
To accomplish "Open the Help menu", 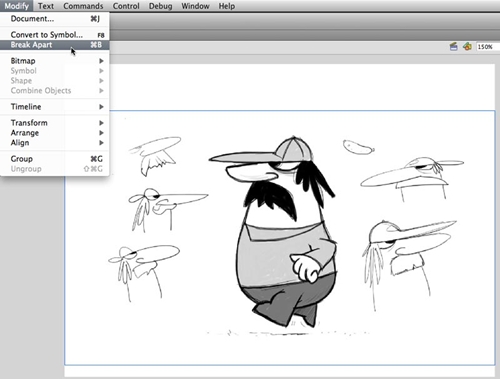I will pos(227,6).
